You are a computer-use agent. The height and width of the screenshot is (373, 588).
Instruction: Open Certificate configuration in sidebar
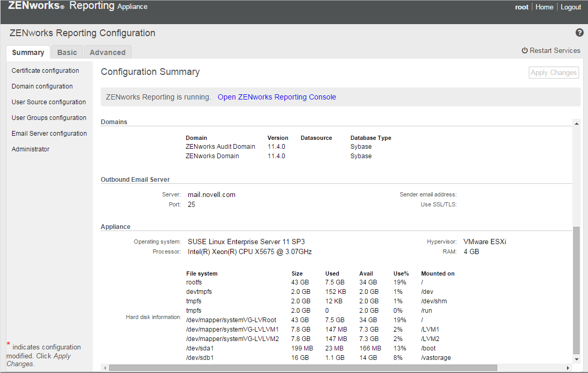point(45,71)
